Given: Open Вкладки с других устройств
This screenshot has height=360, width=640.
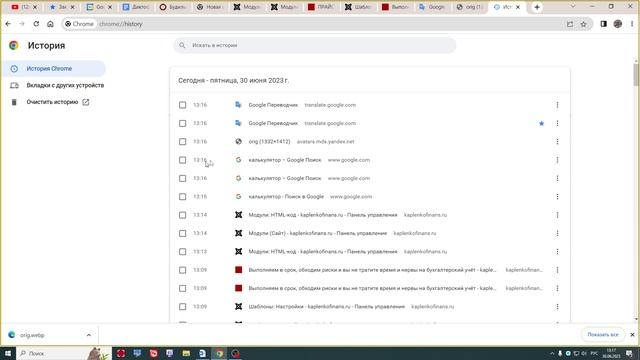Looking at the screenshot, I should click(x=57, y=85).
